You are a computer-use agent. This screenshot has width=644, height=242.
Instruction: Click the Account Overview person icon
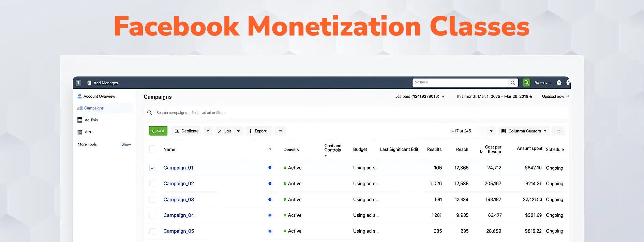[79, 96]
